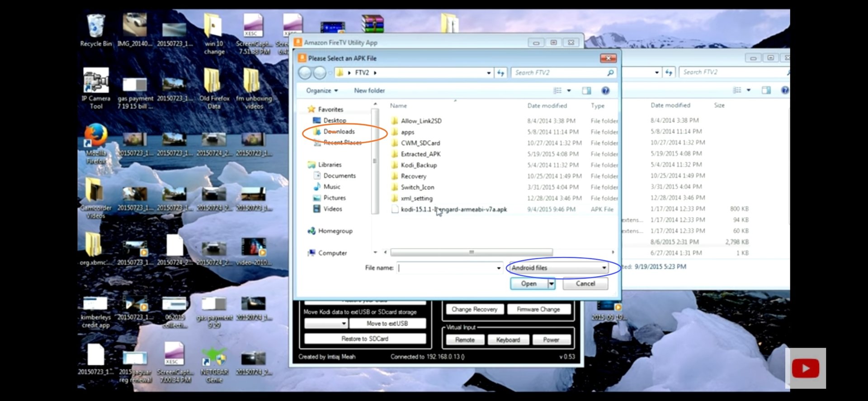This screenshot has width=868, height=401.
Task: Open the IP Camera Tool desktop shortcut
Action: coord(96,89)
